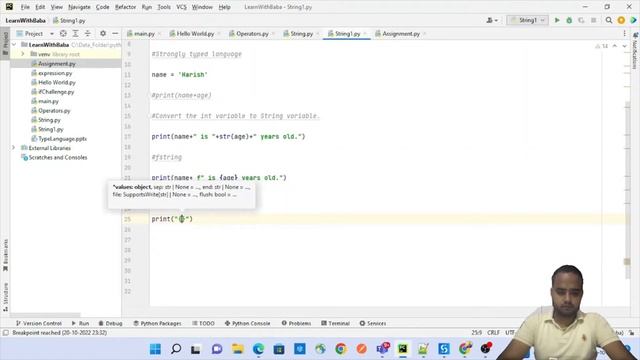The height and width of the screenshot is (360, 640).
Task: Open Microsoft Edge from taskbar
Action: [258, 349]
